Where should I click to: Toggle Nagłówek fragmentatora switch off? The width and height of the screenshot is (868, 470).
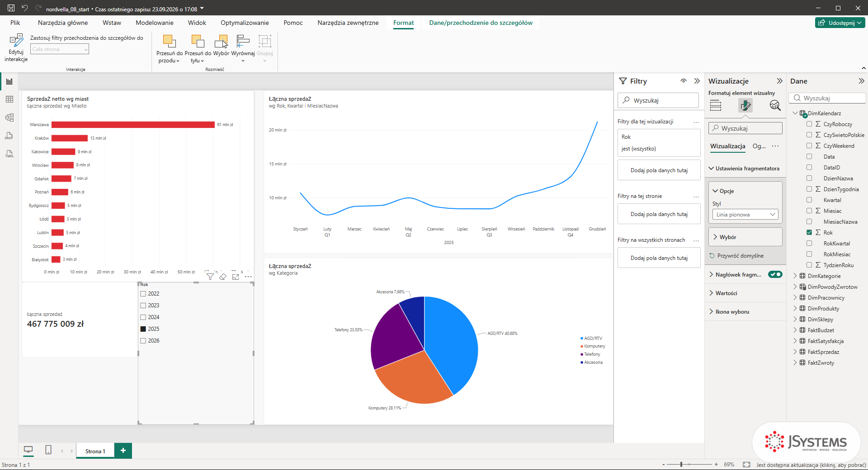tap(775, 274)
